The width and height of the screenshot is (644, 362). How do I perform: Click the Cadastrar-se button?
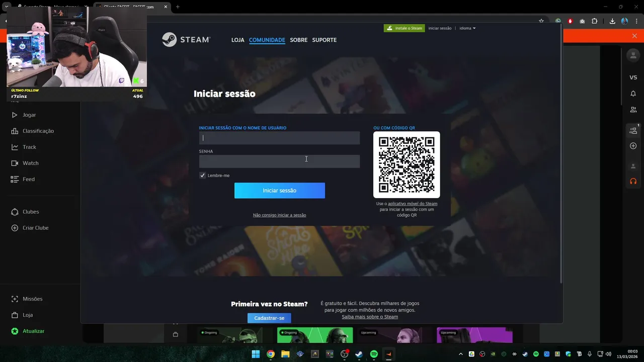point(269,318)
